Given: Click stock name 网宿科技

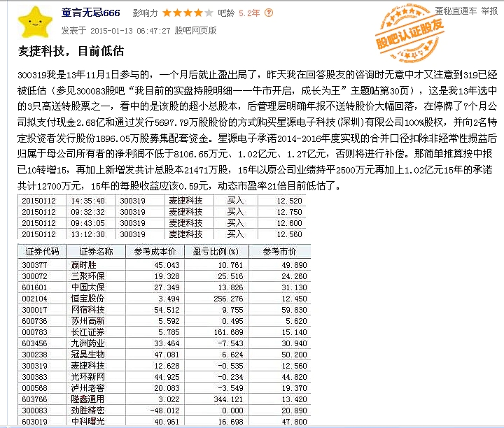Looking at the screenshot, I should [x=87, y=310].
